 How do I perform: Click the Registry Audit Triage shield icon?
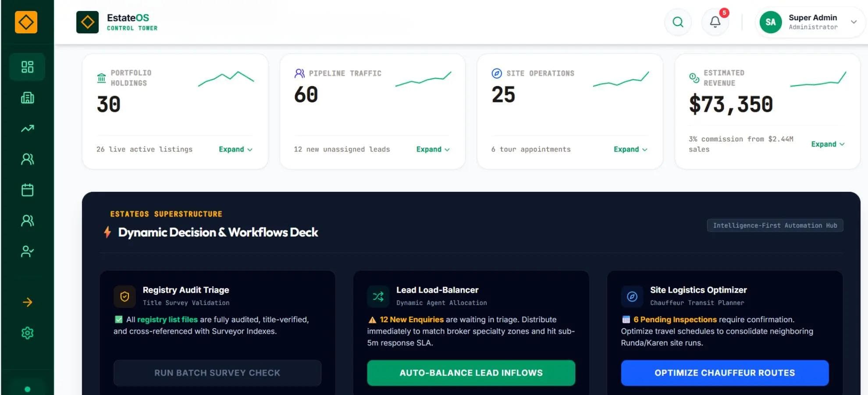[x=125, y=297]
